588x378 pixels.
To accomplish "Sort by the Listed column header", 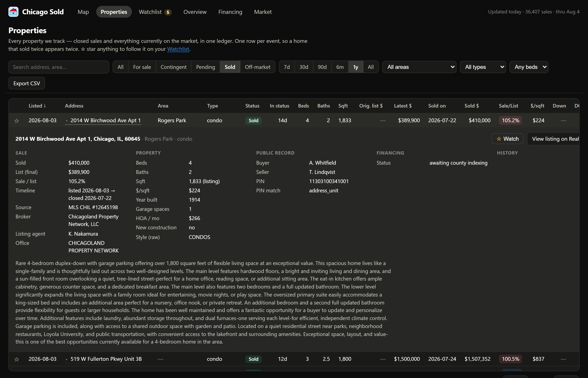I will (x=37, y=106).
